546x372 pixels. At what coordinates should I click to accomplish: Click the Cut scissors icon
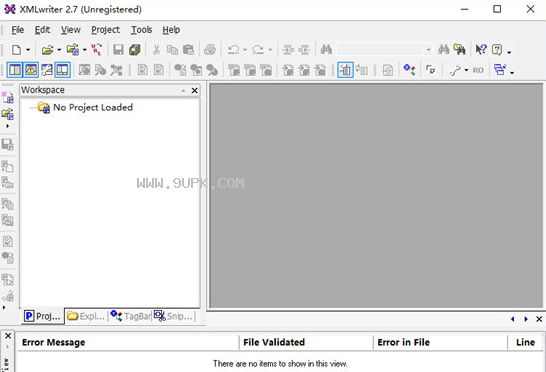click(x=156, y=50)
